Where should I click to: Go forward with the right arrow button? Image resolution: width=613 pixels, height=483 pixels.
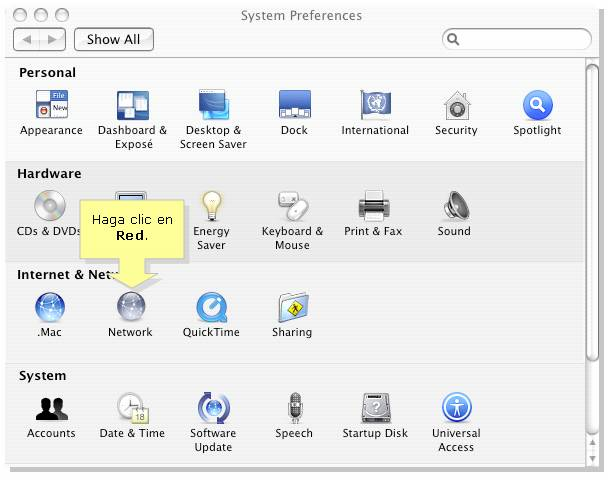coord(52,40)
